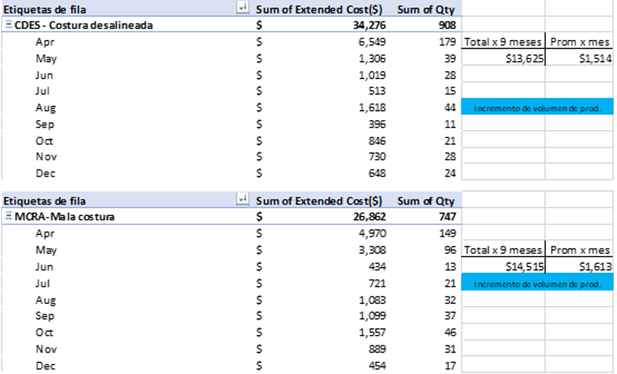Image resolution: width=617 pixels, height=374 pixels.
Task: Select lower blue Incremento de volumen de prod. cell
Action: 537,283
